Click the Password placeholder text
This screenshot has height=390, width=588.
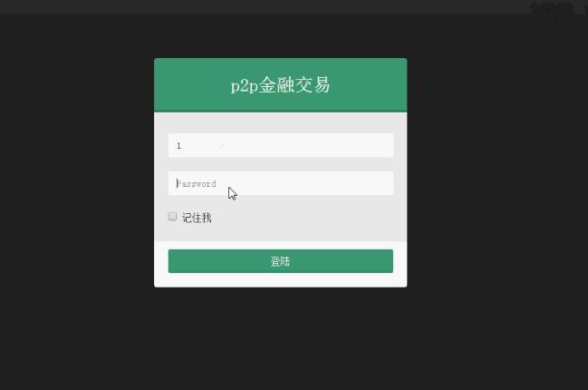196,183
